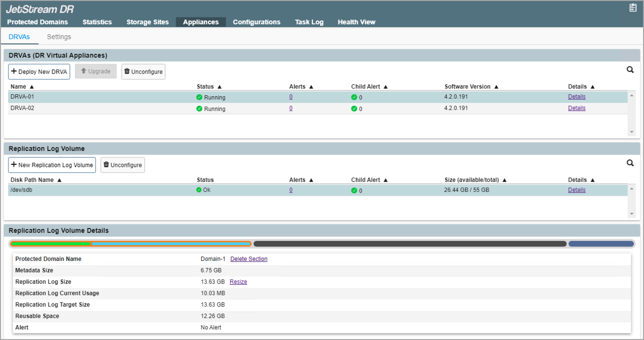644x340 pixels.
Task: Click Child Alert check icon for DRVA-01
Action: coord(354,97)
